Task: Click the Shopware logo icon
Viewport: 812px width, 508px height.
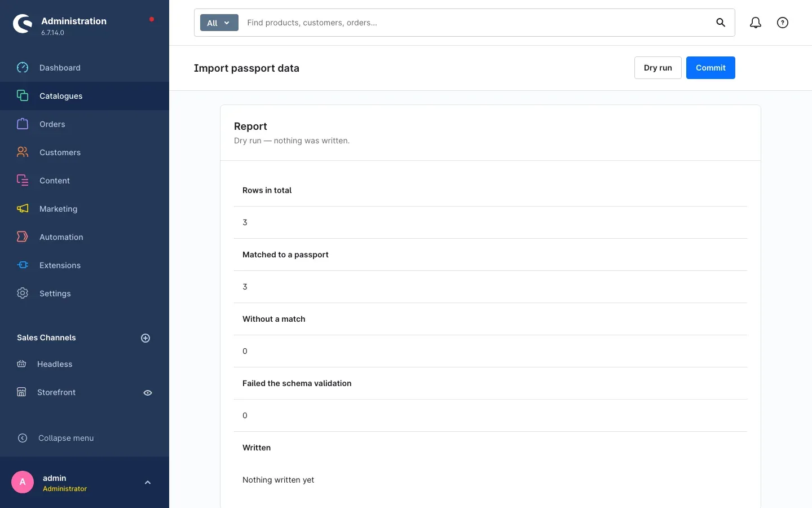Action: coord(23,24)
